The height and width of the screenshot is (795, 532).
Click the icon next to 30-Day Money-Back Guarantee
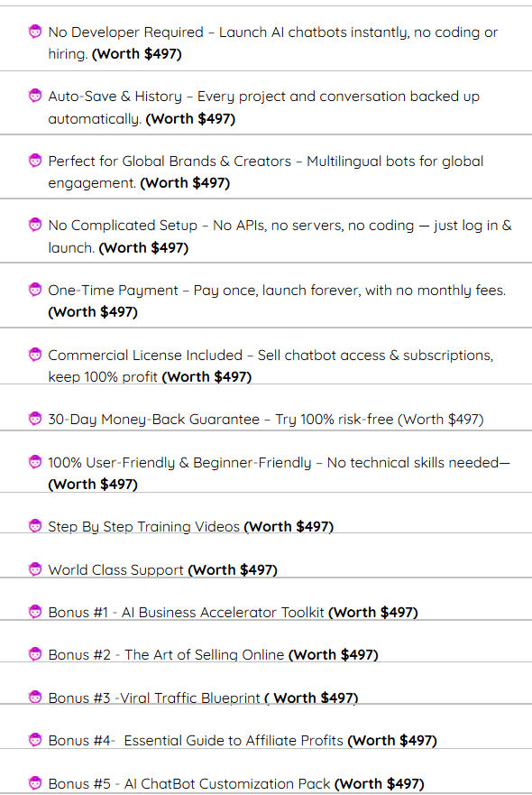(35, 419)
